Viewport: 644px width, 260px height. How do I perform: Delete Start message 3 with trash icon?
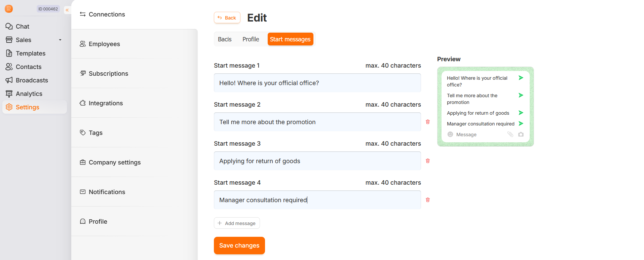point(428,161)
